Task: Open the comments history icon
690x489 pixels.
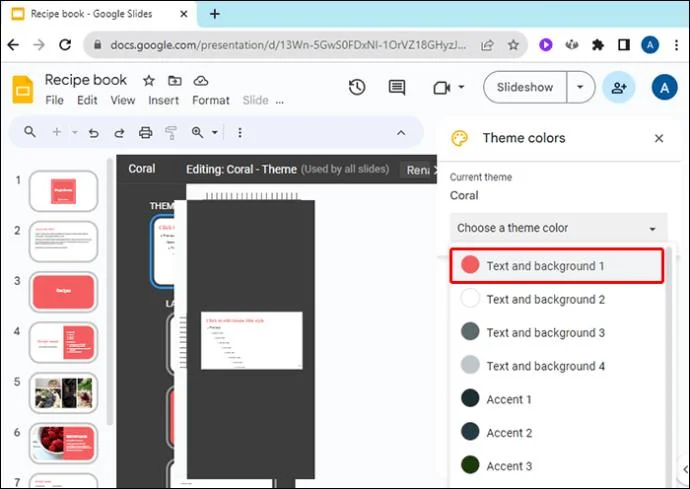Action: pos(396,87)
